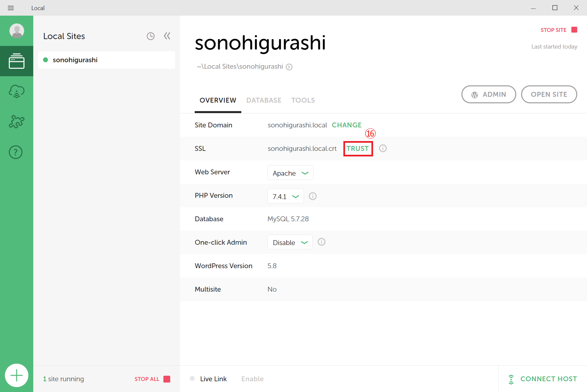Viewport: 587px width, 392px height.
Task: Click WordPress Version 5.8 value
Action: (x=272, y=266)
